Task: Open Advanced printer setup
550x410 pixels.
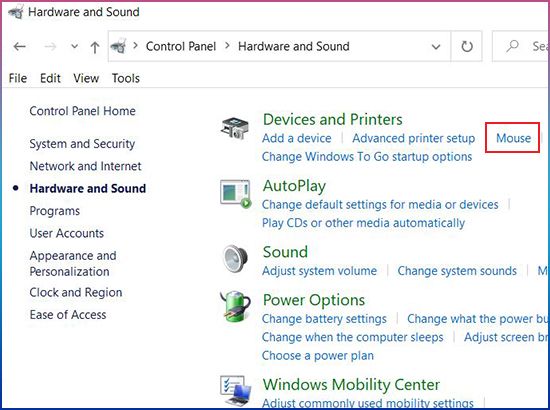Action: (x=414, y=138)
